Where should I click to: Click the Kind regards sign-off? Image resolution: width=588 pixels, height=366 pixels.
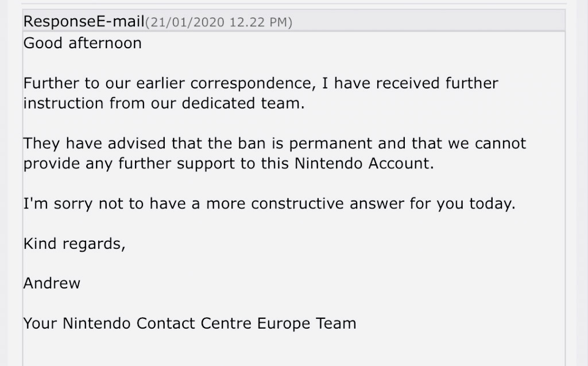click(74, 244)
